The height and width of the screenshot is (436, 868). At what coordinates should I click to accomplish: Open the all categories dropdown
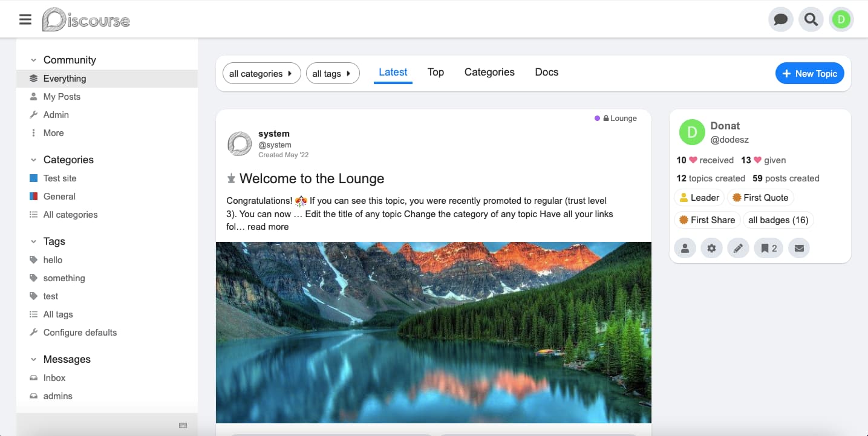(261, 74)
